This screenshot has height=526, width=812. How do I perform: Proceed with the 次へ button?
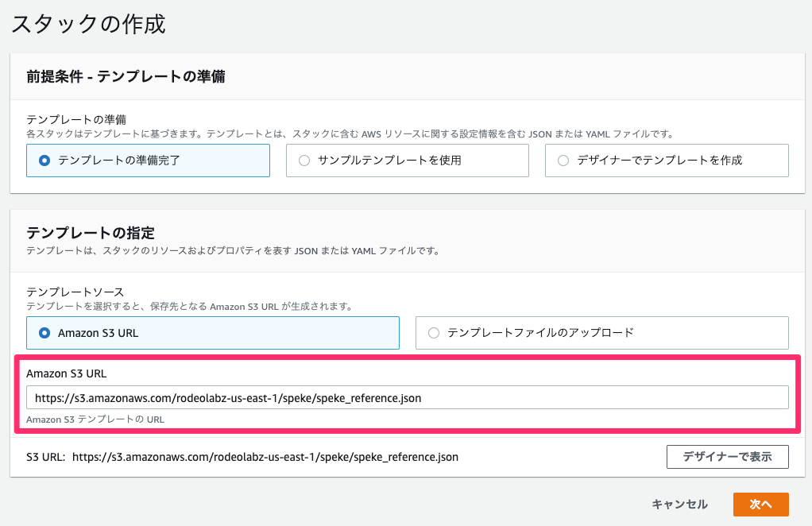click(760, 505)
